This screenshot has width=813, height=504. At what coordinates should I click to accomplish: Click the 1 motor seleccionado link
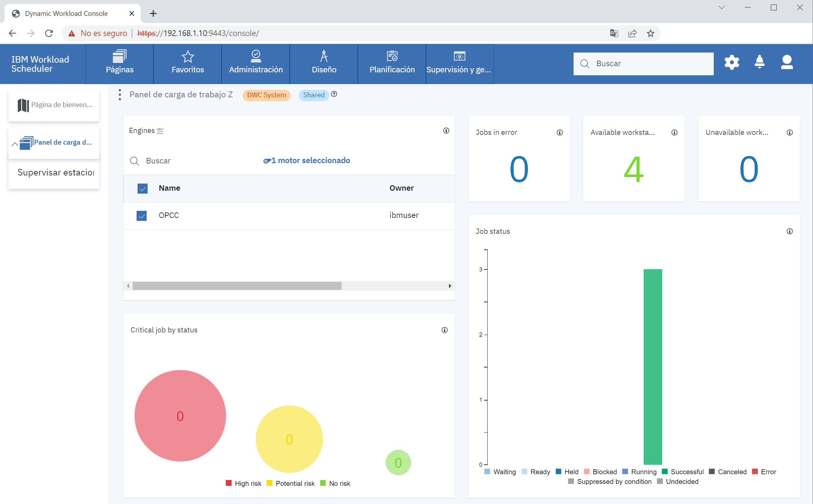(x=306, y=161)
